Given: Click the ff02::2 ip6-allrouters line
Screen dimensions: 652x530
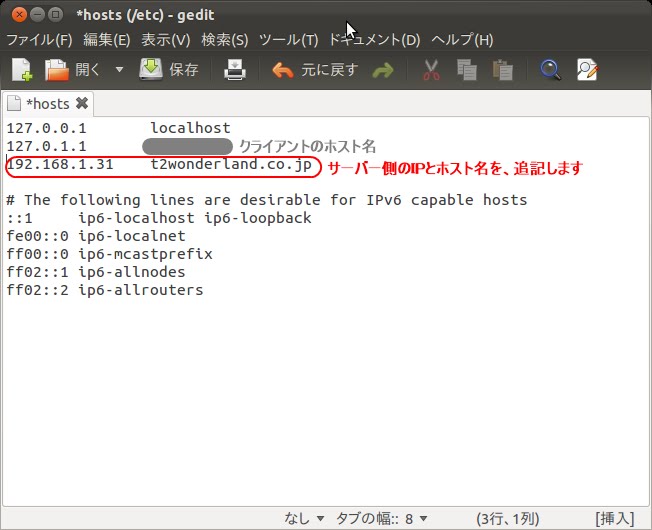Looking at the screenshot, I should point(105,290).
